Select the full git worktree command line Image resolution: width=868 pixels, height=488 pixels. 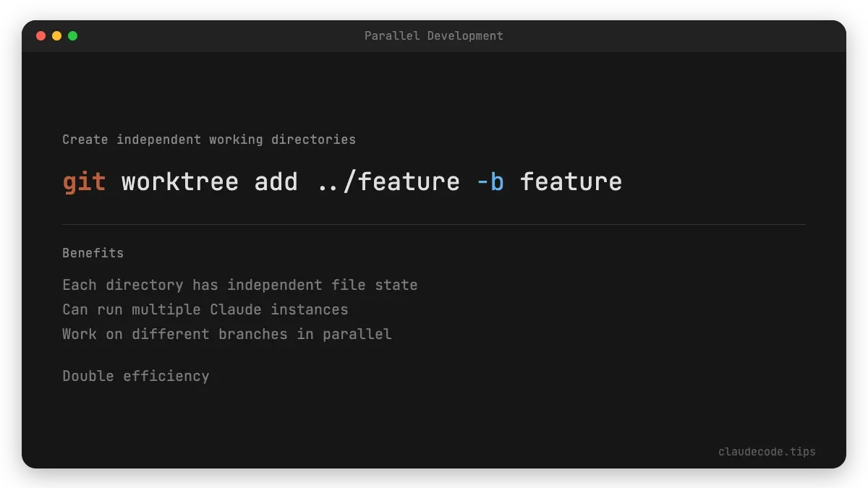[x=341, y=181]
